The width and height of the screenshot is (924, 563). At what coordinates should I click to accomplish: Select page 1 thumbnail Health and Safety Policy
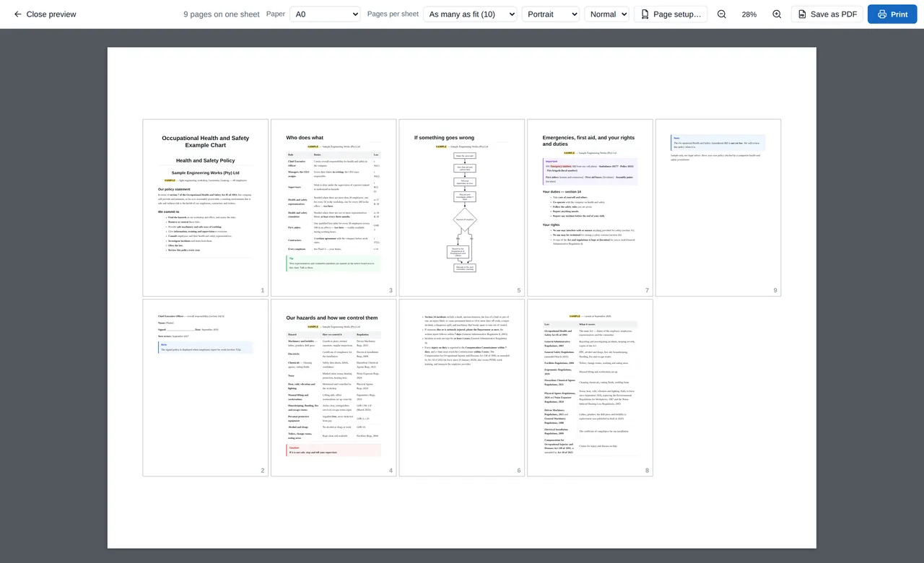click(x=206, y=208)
